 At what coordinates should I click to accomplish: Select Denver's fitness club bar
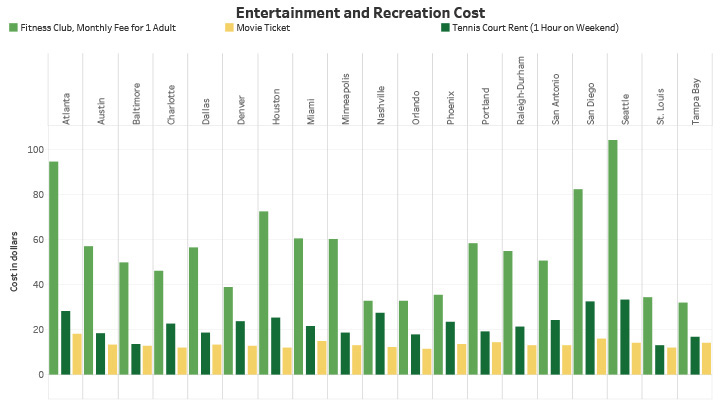tap(228, 331)
